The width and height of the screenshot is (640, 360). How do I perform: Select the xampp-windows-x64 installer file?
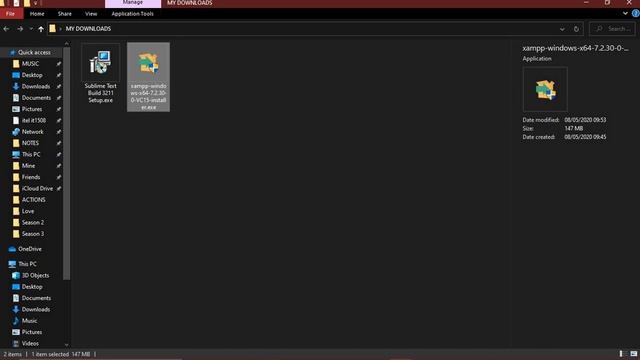[x=149, y=77]
